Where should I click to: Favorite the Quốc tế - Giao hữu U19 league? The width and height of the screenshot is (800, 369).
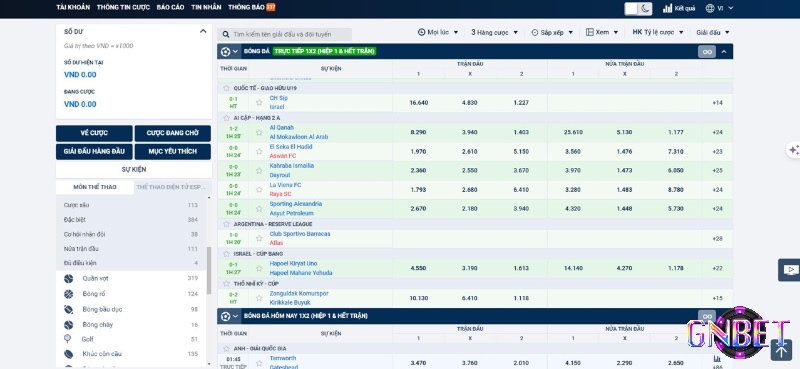click(x=227, y=88)
